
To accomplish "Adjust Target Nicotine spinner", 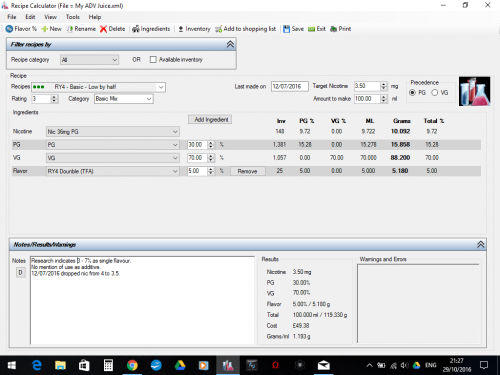I will 384,86.
